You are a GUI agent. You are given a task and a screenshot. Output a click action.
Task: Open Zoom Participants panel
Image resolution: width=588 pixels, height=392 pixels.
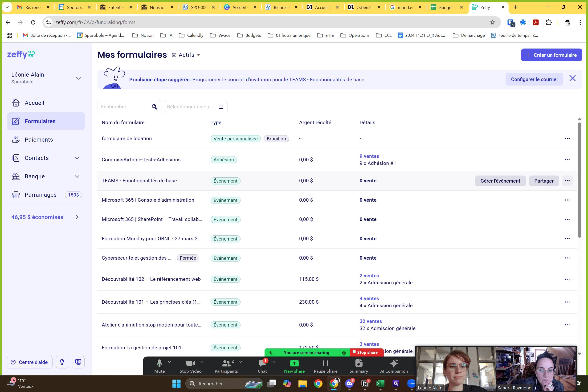[x=226, y=366]
